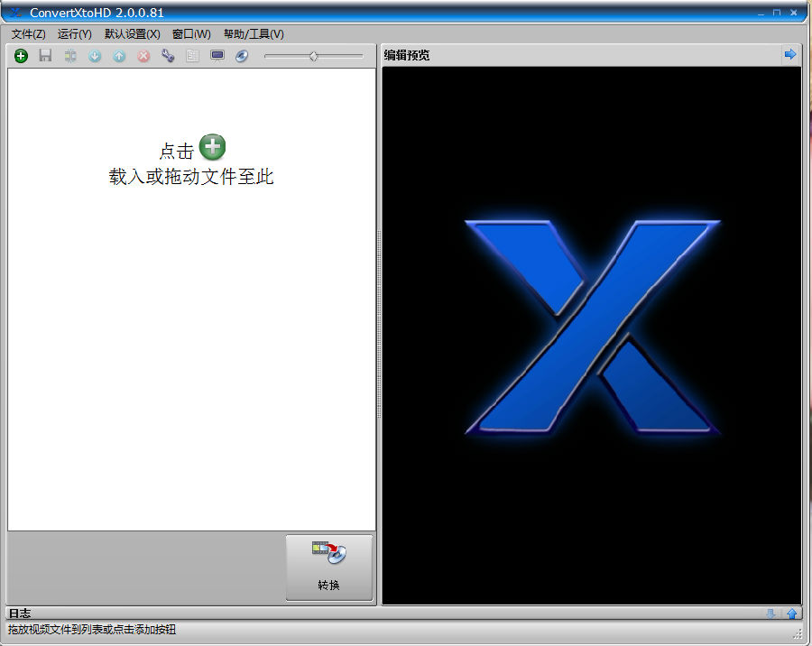The width and height of the screenshot is (812, 646).
Task: Click the log panel up arrow icon
Action: point(792,614)
